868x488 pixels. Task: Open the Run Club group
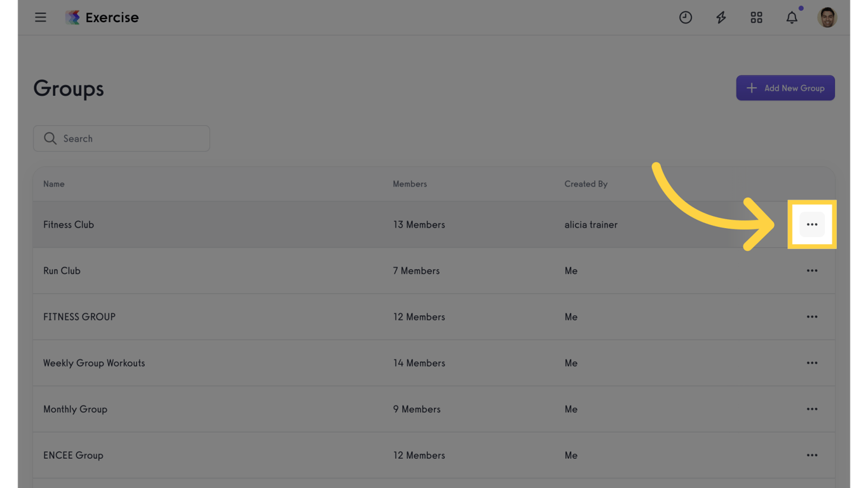coord(62,271)
